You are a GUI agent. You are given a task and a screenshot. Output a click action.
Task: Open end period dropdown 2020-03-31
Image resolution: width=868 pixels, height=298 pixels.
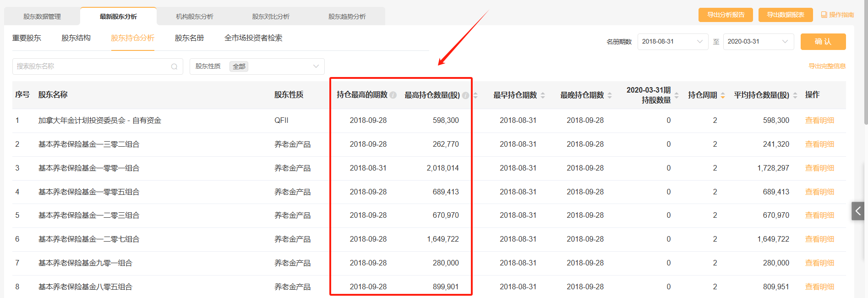[759, 41]
